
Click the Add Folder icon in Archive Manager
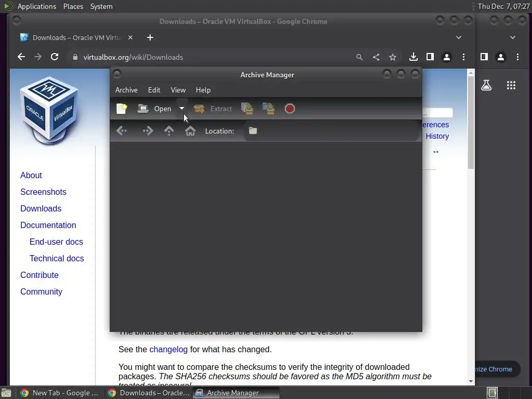[269, 109]
